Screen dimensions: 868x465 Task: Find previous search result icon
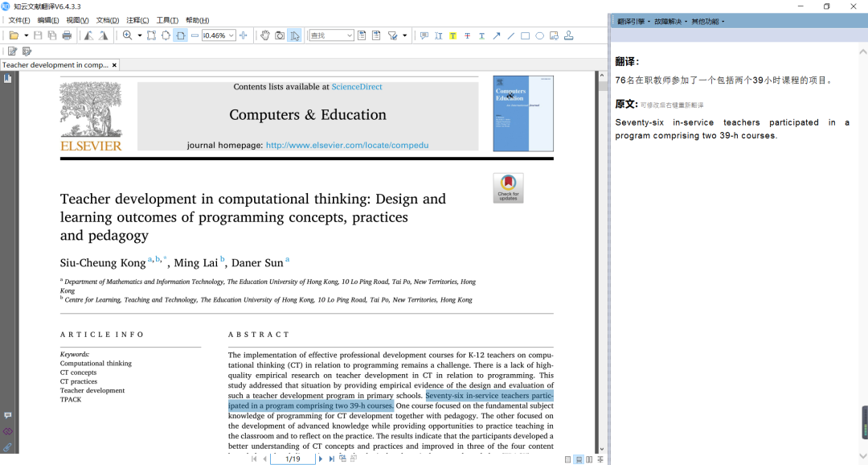pyautogui.click(x=362, y=35)
